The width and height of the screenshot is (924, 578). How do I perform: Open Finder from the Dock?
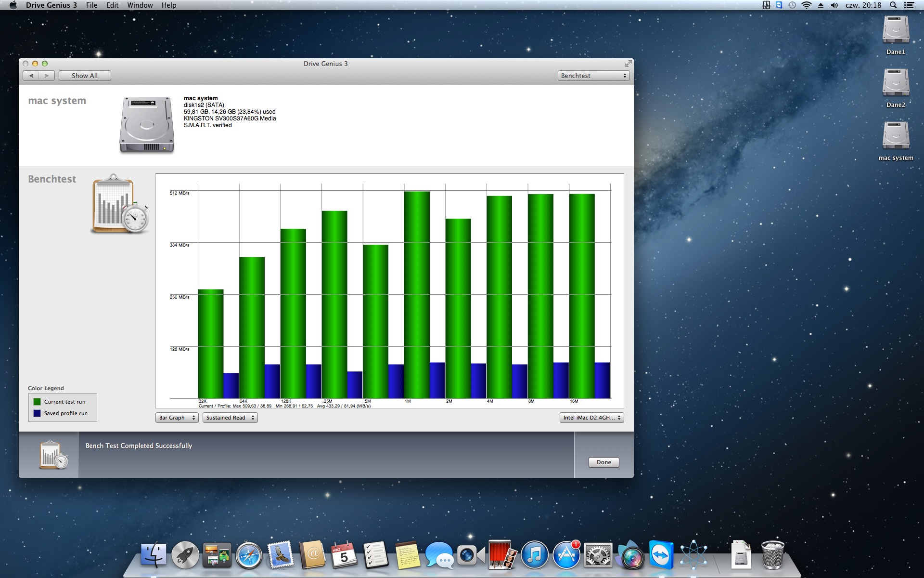click(x=154, y=555)
